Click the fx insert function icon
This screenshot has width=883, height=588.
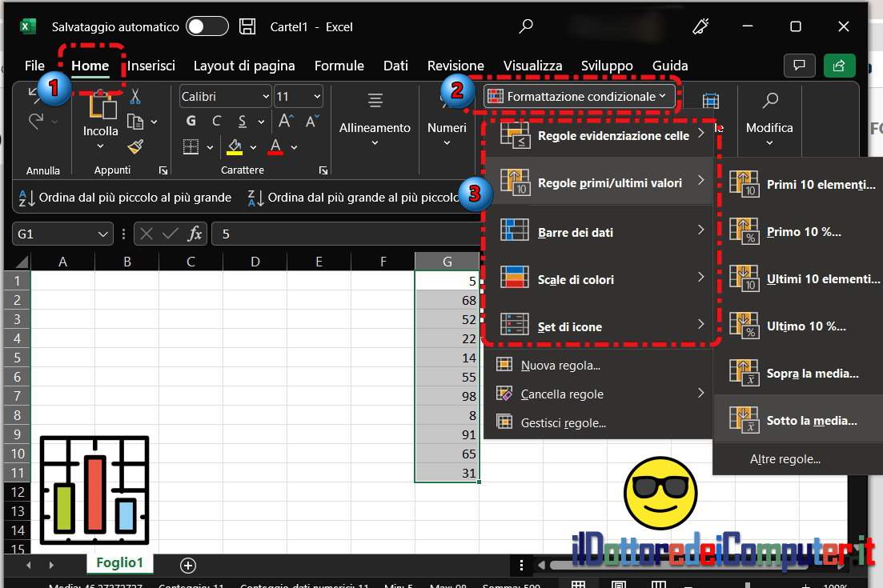click(x=195, y=234)
